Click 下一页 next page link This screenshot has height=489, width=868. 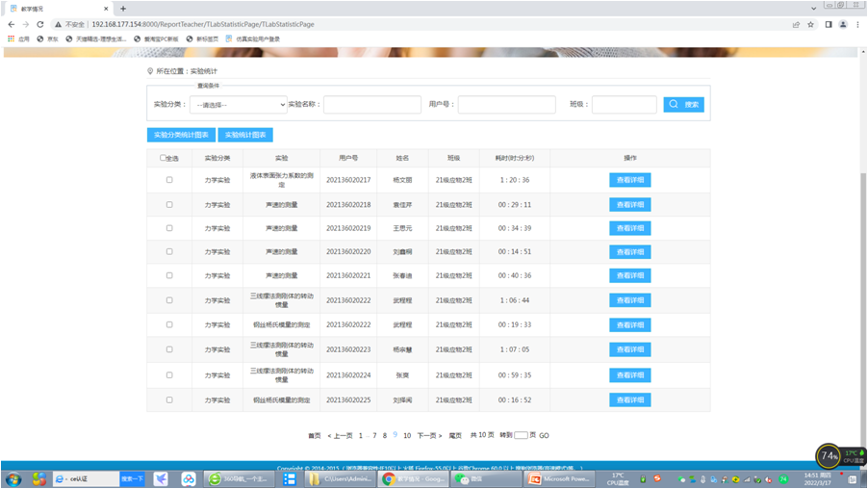(430, 436)
